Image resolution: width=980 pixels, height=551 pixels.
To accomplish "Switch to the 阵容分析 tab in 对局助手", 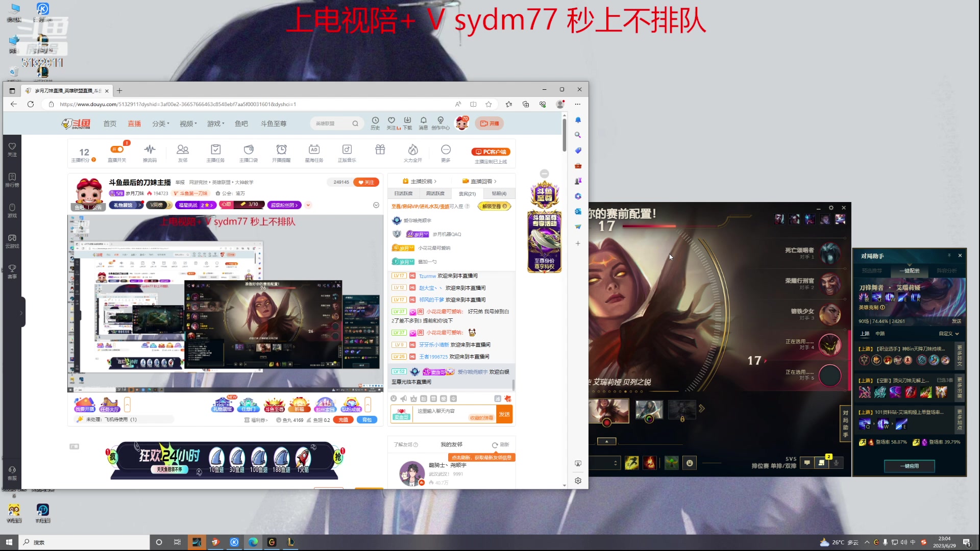I will point(947,271).
